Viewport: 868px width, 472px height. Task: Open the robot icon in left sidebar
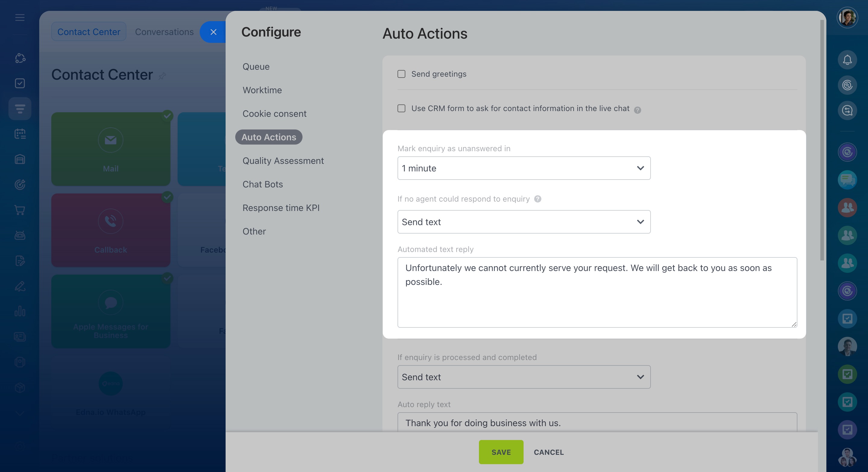point(20,235)
